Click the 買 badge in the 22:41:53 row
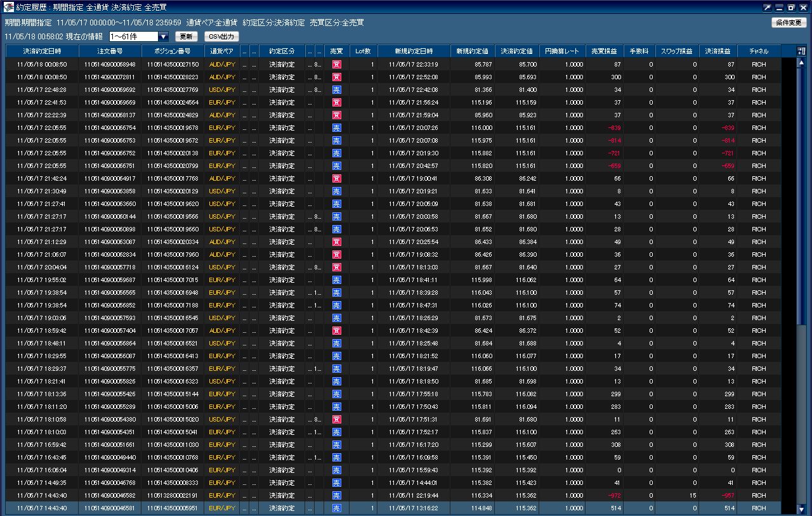Image resolution: width=812 pixels, height=516 pixels. click(337, 103)
